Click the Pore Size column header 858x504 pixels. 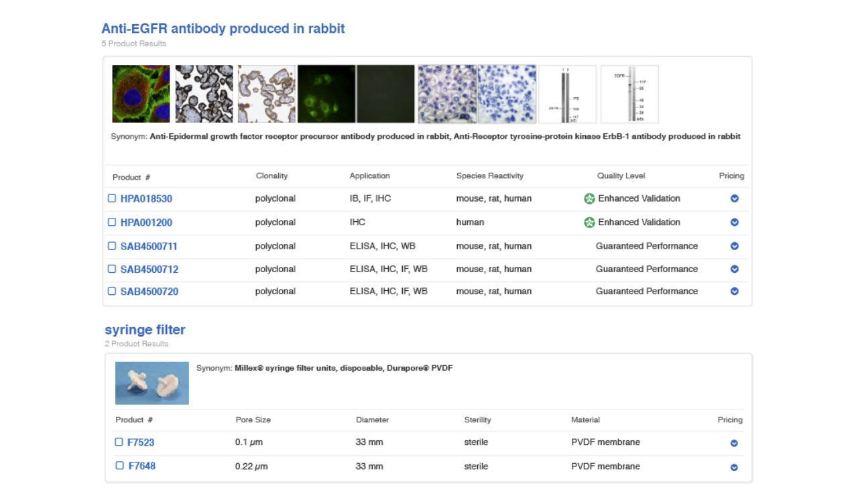click(253, 420)
